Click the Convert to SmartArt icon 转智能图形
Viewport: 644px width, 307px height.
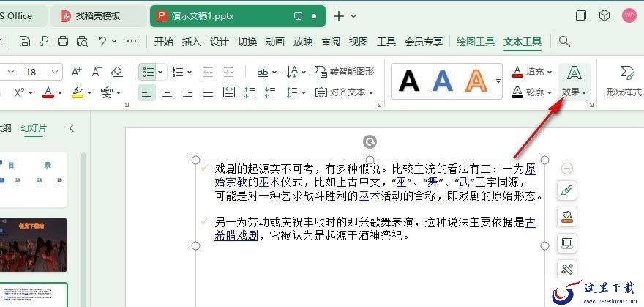tap(345, 72)
